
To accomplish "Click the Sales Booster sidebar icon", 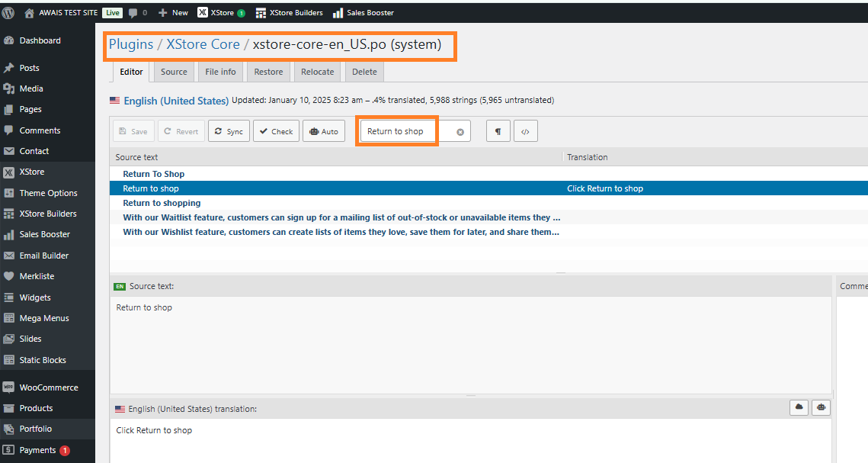I will click(9, 235).
